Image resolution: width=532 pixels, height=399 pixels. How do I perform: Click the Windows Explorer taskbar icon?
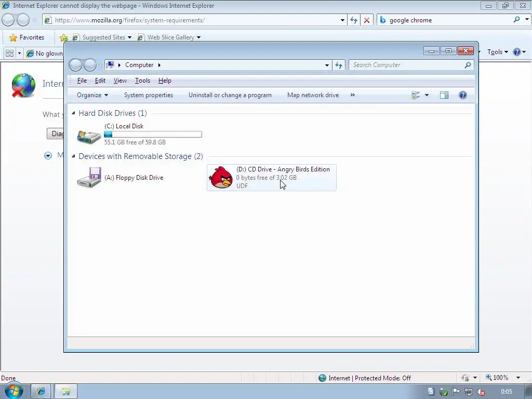point(66,392)
